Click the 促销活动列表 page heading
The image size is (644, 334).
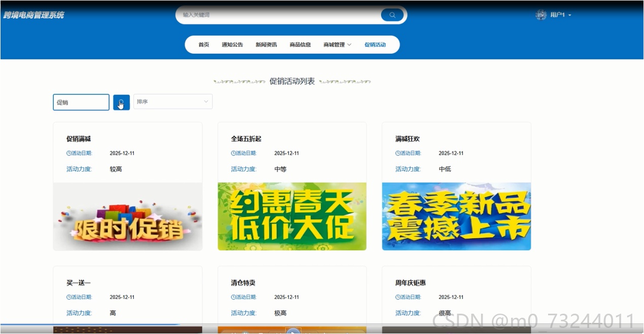click(x=292, y=81)
